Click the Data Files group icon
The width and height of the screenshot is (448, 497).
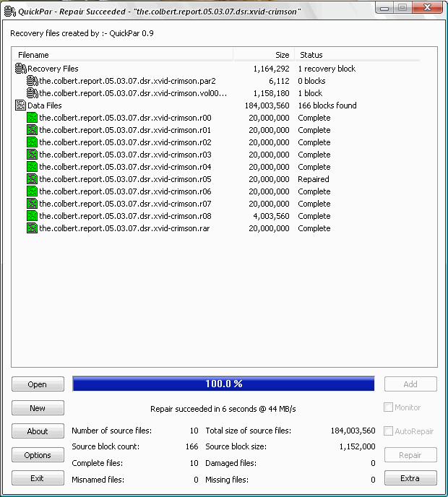point(21,105)
